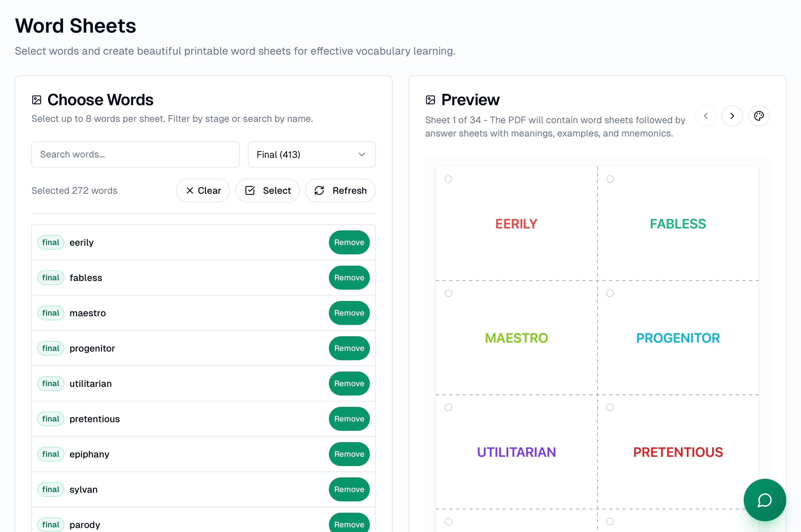This screenshot has width=801, height=532.
Task: Select the radio circle on PROGENITOR card
Action: [610, 293]
